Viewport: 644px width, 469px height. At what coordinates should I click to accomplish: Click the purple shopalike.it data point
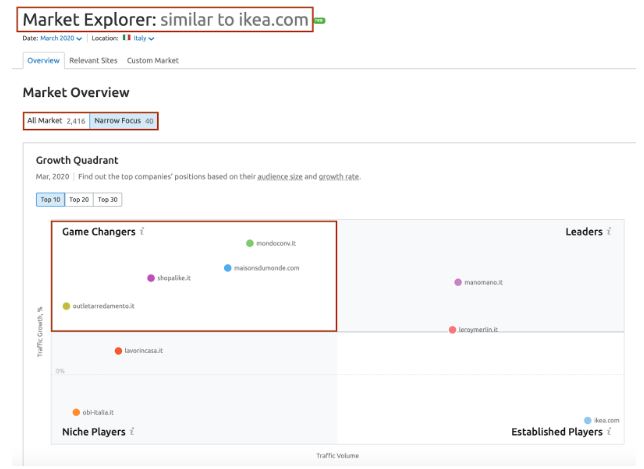(151, 278)
